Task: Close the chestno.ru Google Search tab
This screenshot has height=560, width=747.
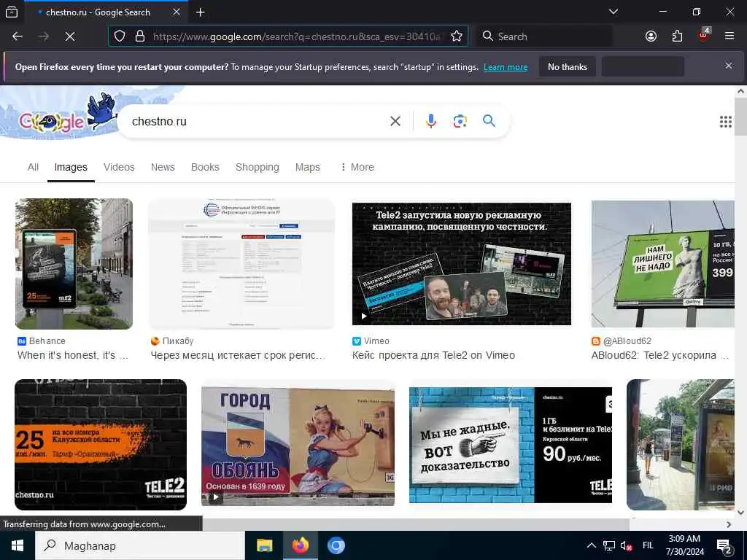Action: coord(177,12)
